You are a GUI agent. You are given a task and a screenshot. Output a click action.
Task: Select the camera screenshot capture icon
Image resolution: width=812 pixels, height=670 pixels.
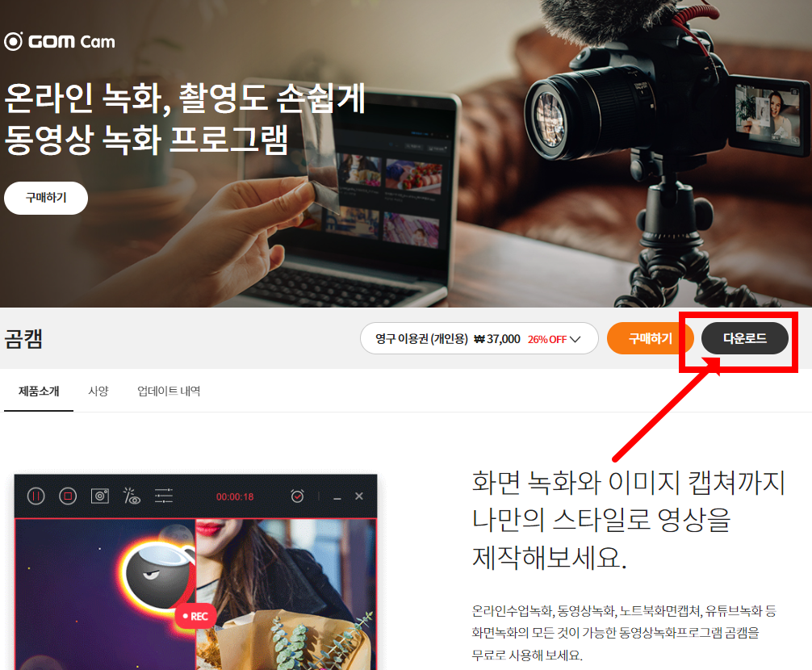tap(100, 496)
